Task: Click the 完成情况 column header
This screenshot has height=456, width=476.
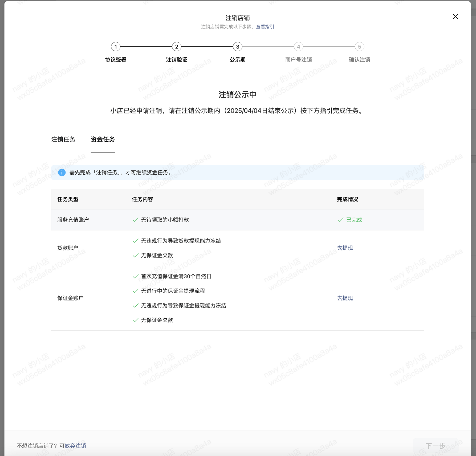Action: click(348, 199)
